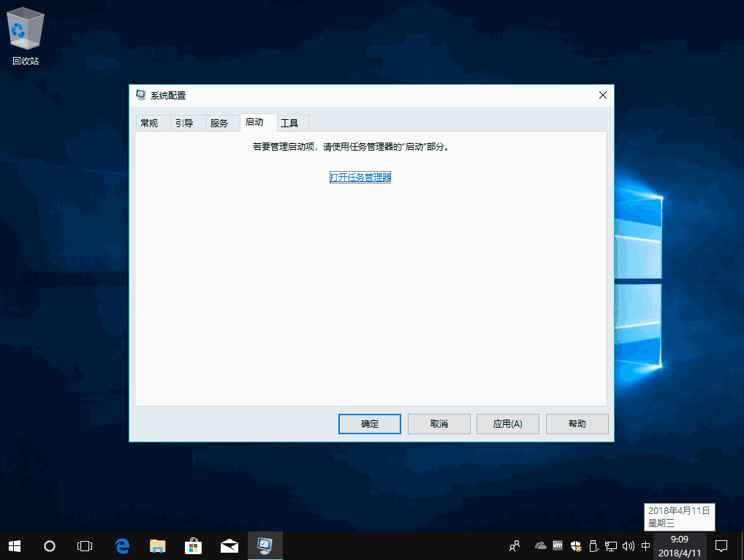This screenshot has width=744, height=560.
Task: Open Task View from the taskbar
Action: tap(85, 545)
